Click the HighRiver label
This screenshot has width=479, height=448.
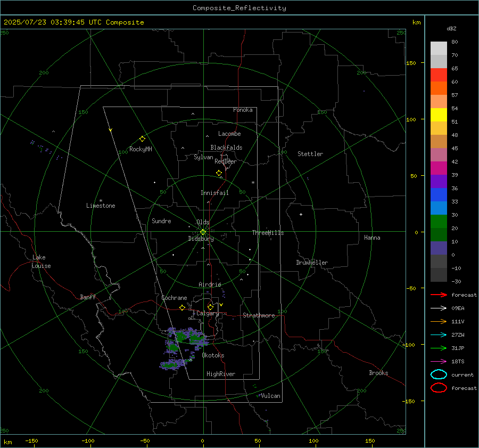coord(221,374)
